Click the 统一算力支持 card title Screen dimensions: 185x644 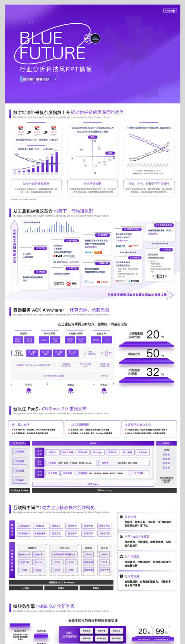[21, 425]
